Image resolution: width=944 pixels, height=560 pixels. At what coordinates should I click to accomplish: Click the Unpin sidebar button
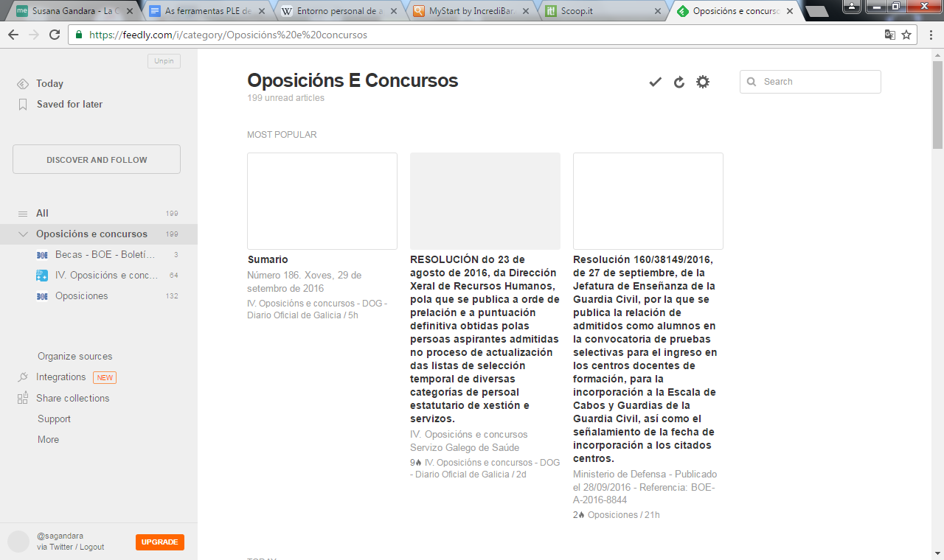point(164,61)
